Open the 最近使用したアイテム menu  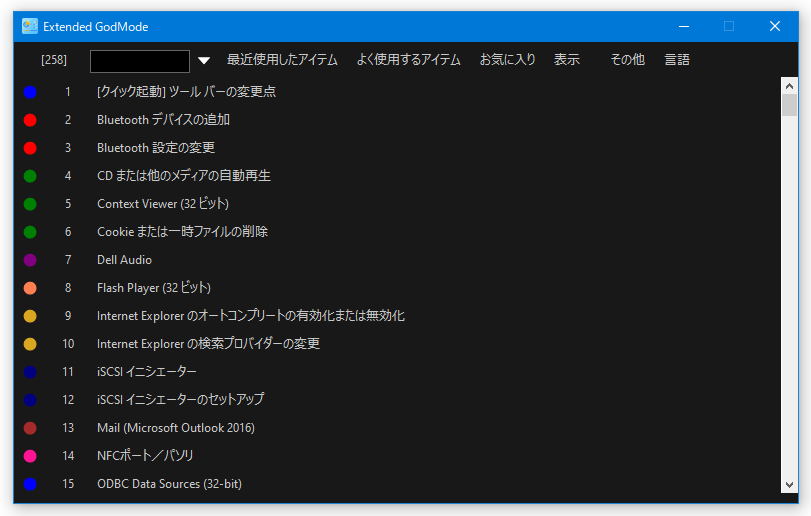[282, 60]
